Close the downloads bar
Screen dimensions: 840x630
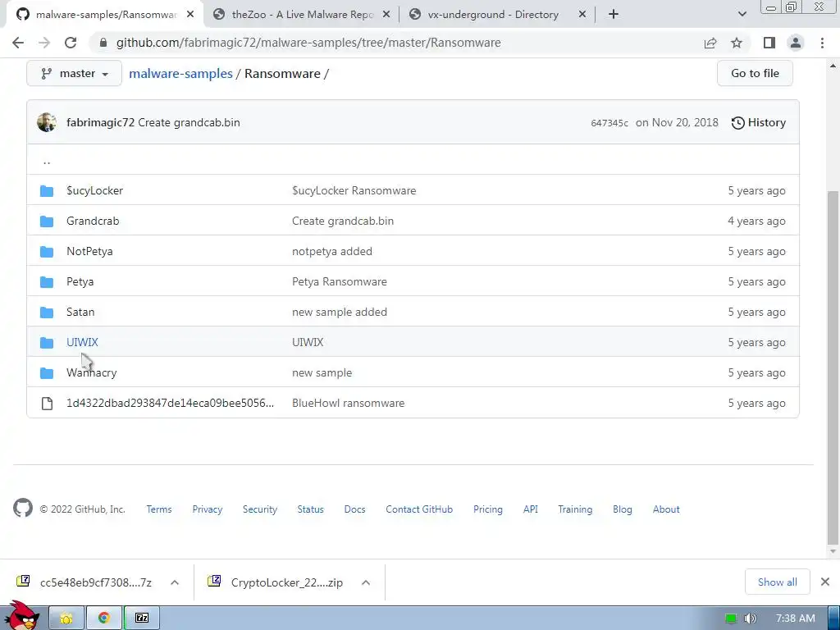[825, 582]
